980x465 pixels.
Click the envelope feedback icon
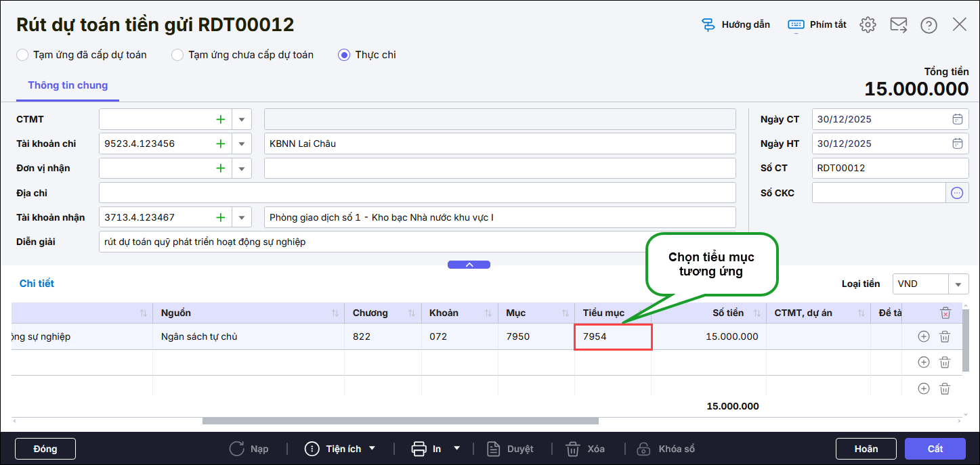pyautogui.click(x=898, y=25)
